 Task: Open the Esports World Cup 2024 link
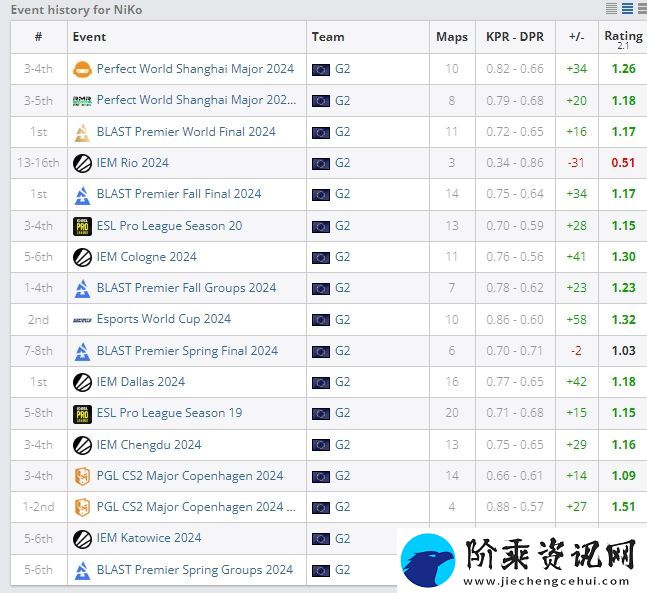point(163,319)
